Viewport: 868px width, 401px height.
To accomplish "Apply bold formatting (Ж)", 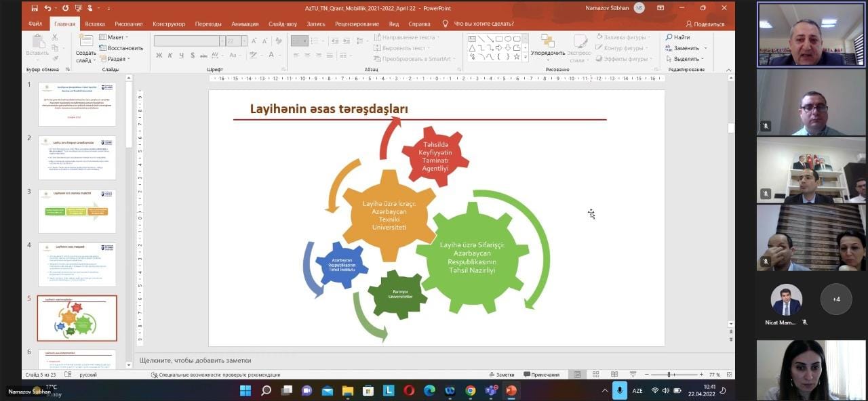I will (x=159, y=56).
